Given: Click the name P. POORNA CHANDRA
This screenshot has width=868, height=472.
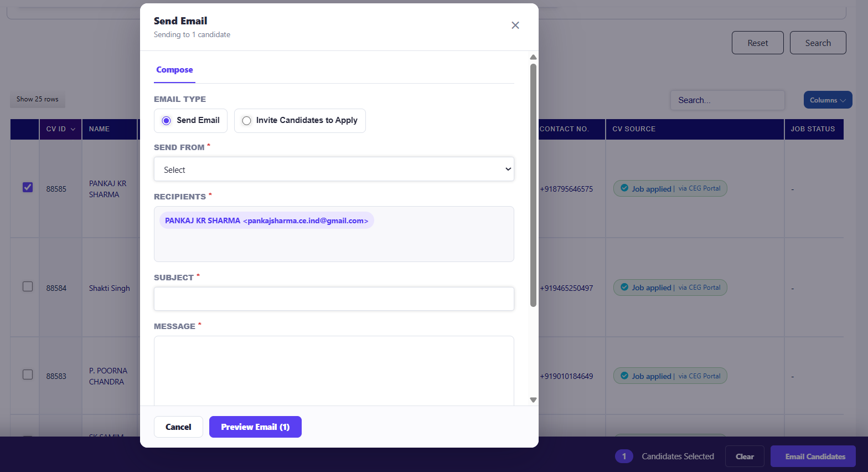Looking at the screenshot, I should click(108, 376).
